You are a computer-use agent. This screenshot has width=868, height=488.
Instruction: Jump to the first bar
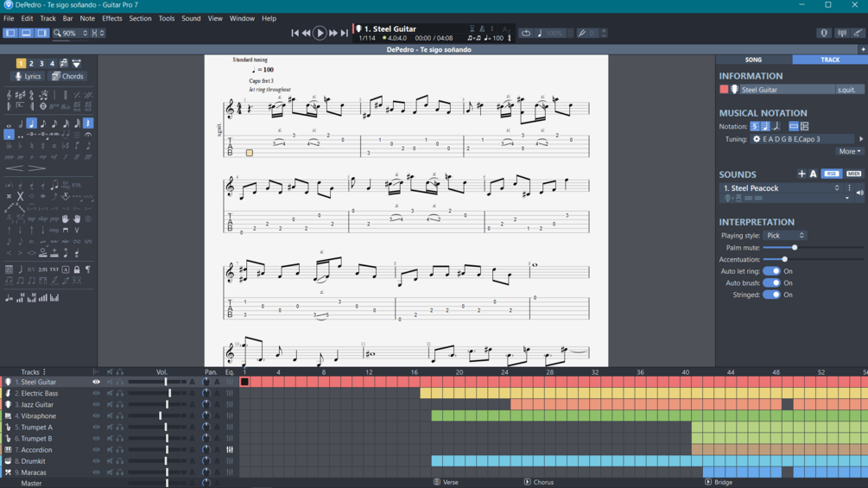click(295, 33)
